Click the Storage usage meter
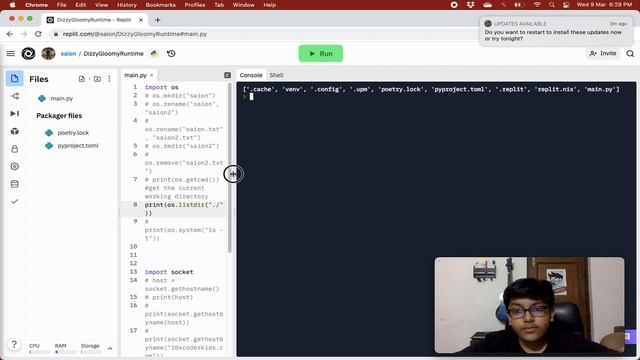This screenshot has height=360, width=640. (90, 348)
